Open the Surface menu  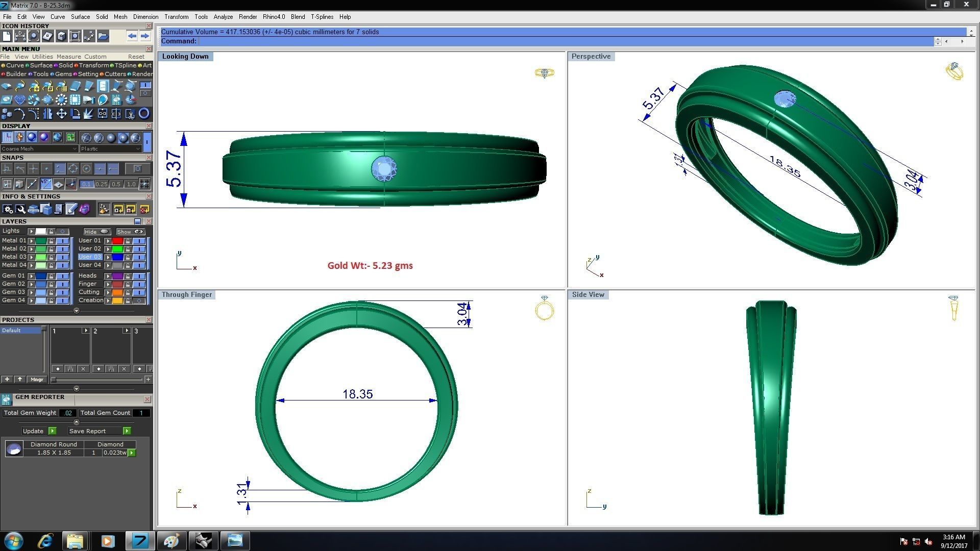tap(80, 17)
